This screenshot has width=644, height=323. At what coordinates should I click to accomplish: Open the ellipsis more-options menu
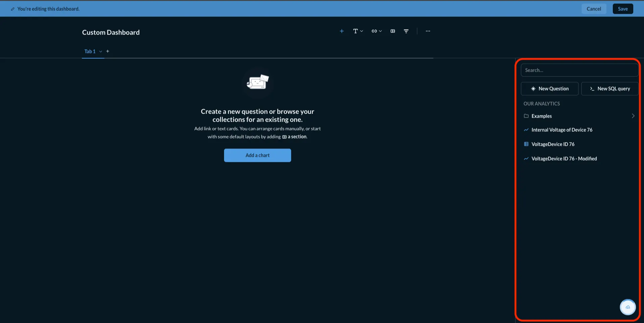(428, 31)
